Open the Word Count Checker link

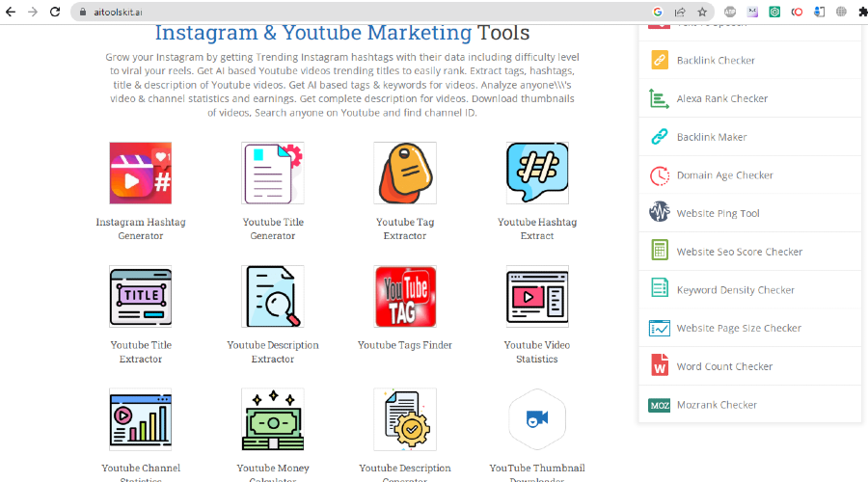pyautogui.click(x=724, y=366)
